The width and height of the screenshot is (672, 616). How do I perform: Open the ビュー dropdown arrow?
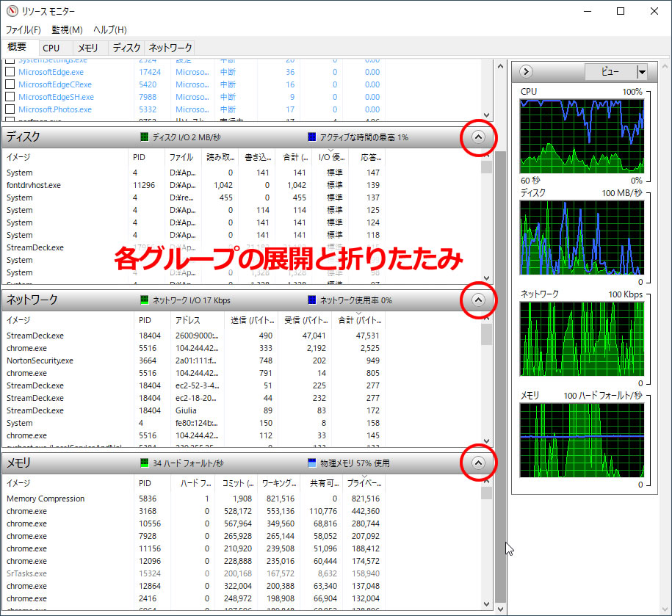(x=642, y=72)
